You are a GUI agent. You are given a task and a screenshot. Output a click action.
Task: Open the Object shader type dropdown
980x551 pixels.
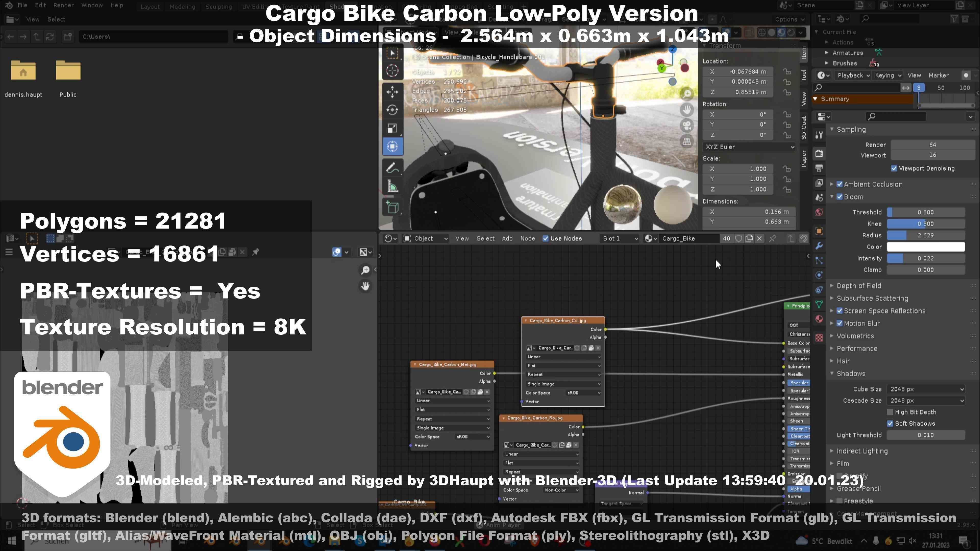pyautogui.click(x=426, y=239)
